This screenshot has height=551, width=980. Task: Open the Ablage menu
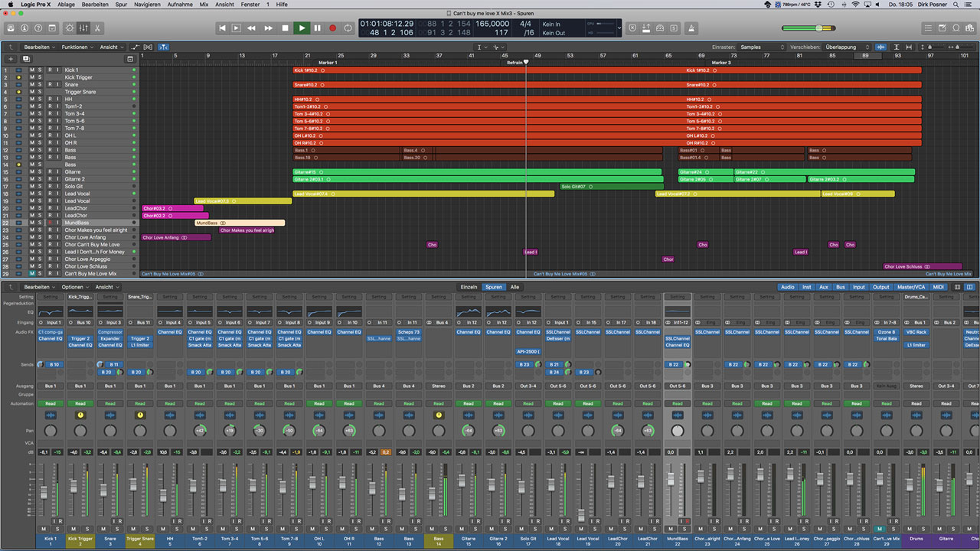click(67, 4)
